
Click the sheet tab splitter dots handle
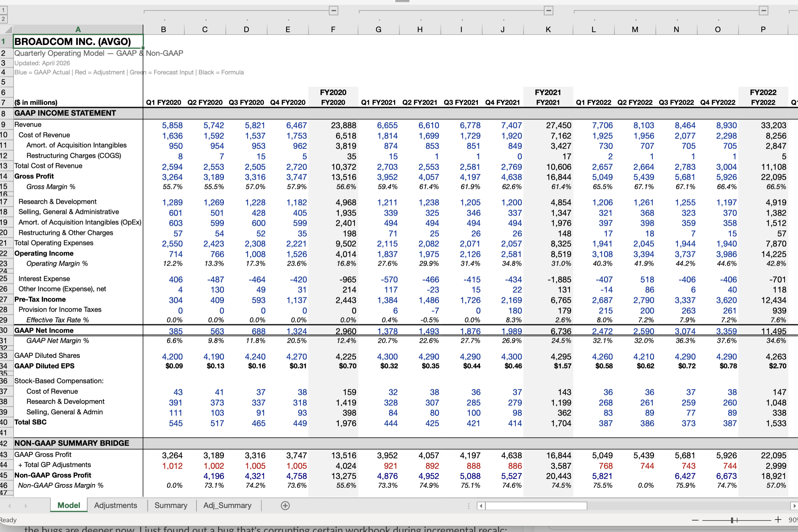click(468, 506)
